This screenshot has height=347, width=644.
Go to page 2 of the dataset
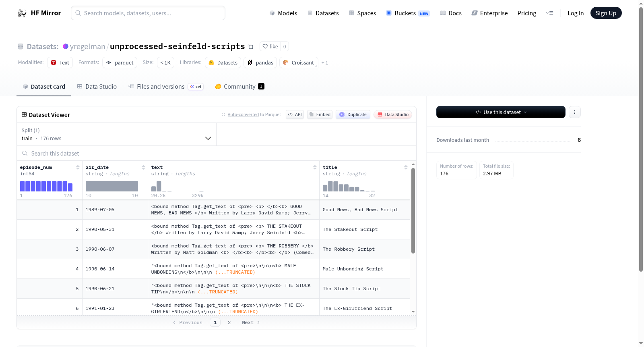coord(229,322)
